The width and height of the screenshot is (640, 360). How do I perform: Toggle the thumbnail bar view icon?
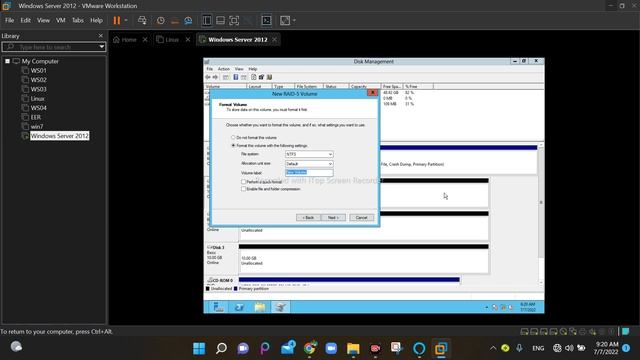point(220,20)
